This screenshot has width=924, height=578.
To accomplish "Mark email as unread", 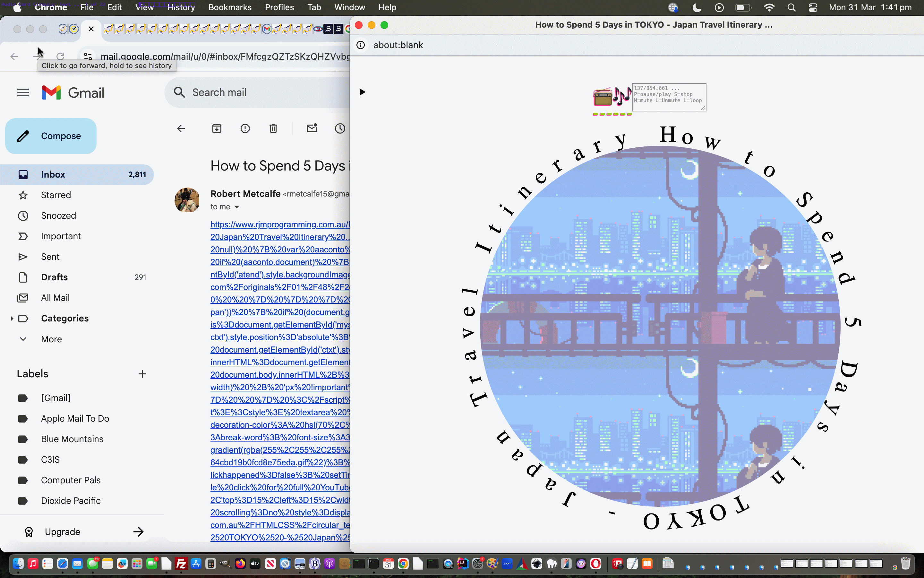I will pyautogui.click(x=312, y=128).
